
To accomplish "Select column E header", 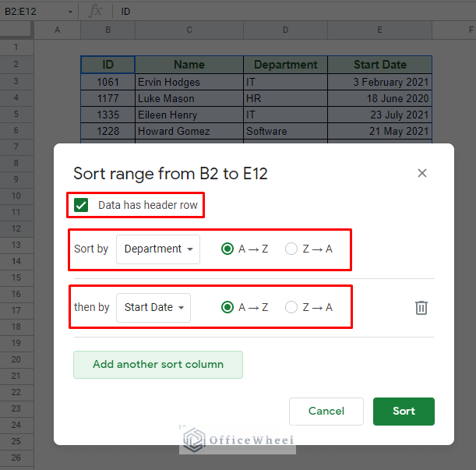I will click(379, 30).
